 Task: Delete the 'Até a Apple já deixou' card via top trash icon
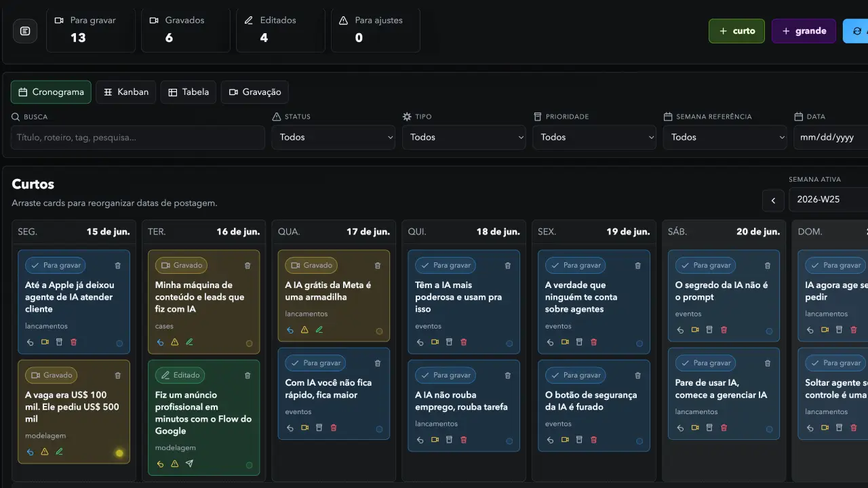(117, 266)
